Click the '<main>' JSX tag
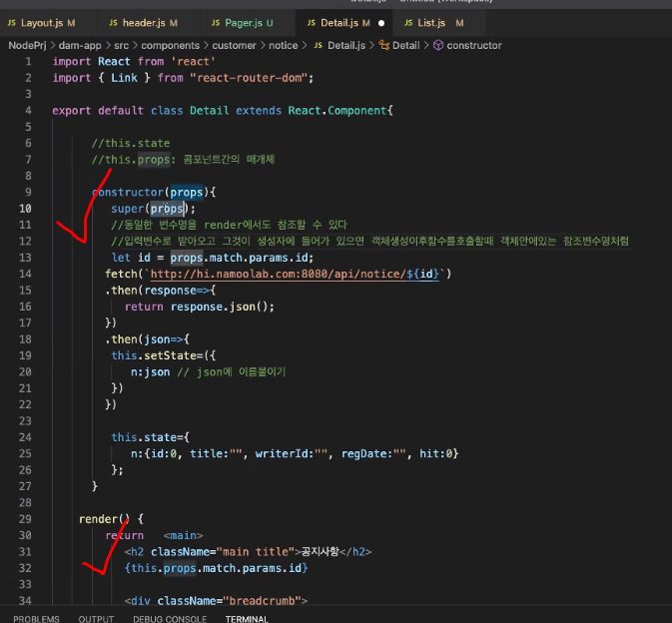This screenshot has height=623, width=672. [183, 535]
